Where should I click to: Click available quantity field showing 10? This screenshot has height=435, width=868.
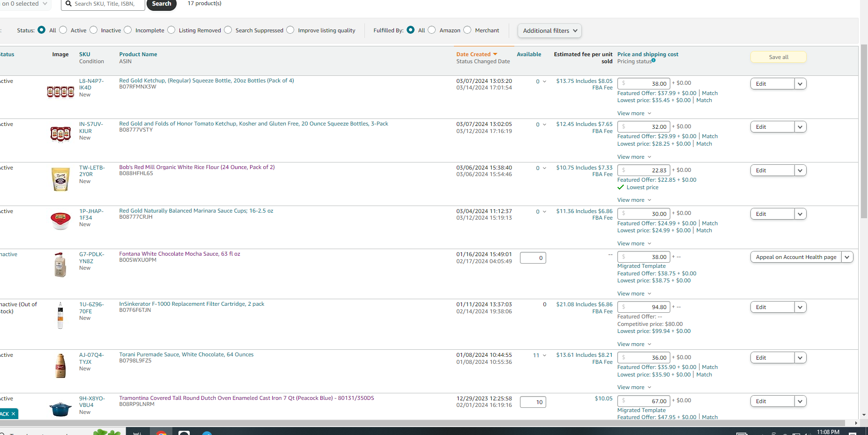coord(533,402)
